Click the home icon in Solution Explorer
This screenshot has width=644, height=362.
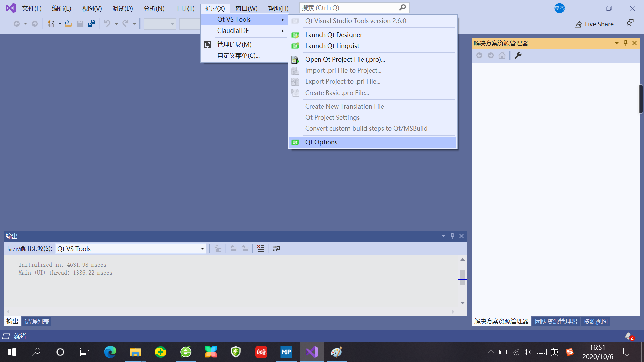point(502,55)
